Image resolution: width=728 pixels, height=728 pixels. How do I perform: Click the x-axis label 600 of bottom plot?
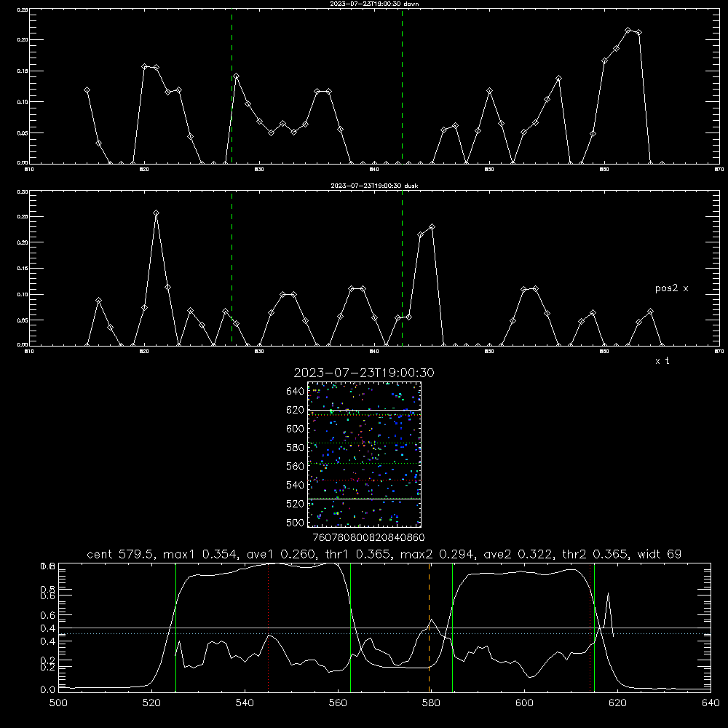tap(525, 703)
